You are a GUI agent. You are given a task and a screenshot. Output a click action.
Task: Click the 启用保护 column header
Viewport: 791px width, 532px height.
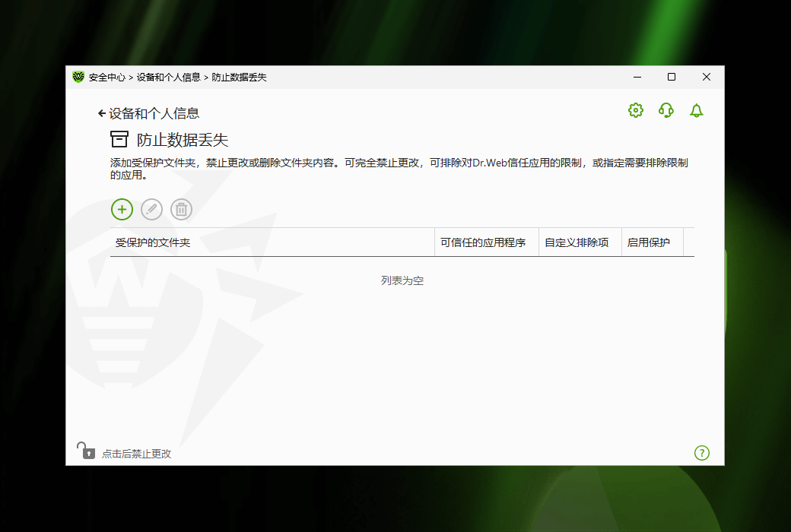tap(653, 242)
